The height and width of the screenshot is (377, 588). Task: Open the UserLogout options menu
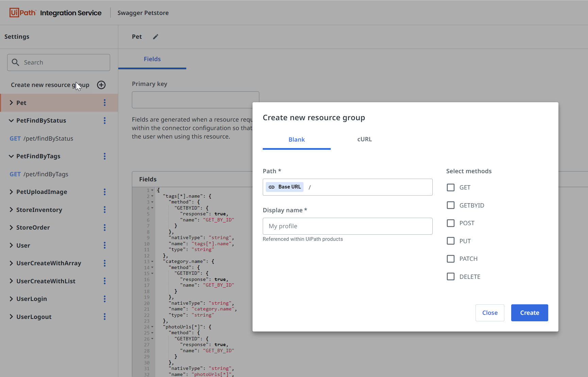pos(105,317)
